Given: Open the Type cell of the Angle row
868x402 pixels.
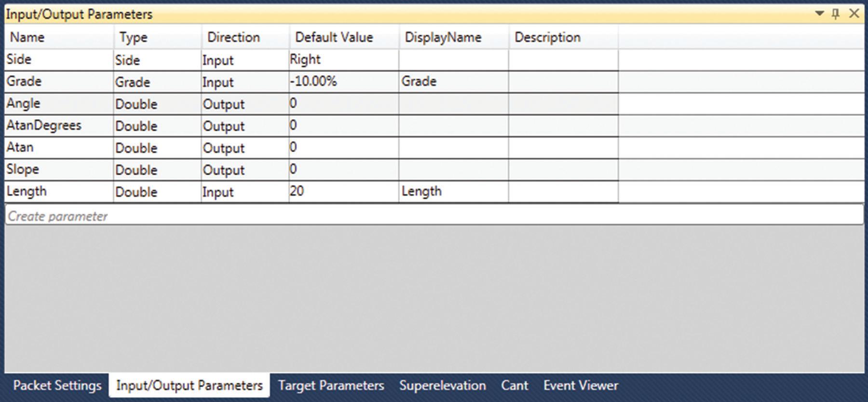Looking at the screenshot, I should coord(157,104).
